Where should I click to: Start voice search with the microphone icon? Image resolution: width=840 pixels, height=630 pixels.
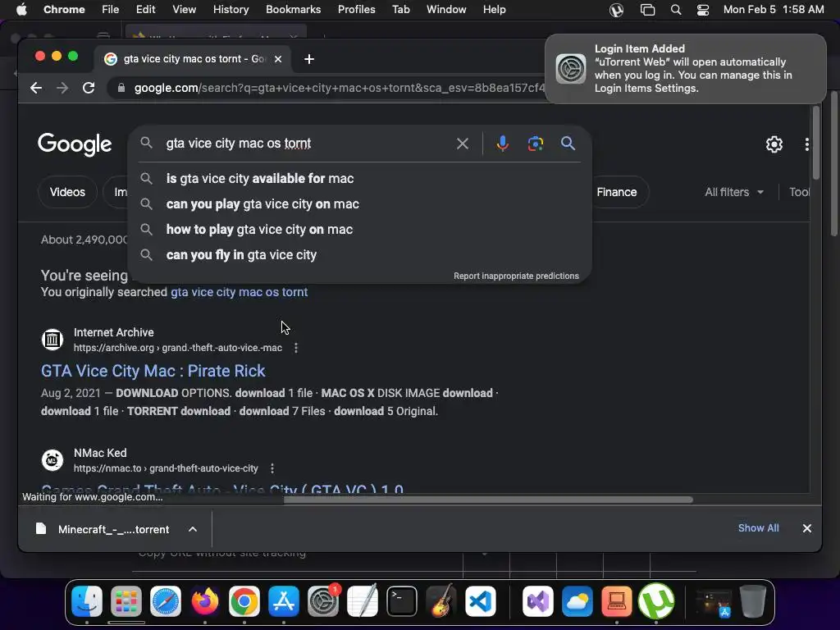[x=502, y=144]
